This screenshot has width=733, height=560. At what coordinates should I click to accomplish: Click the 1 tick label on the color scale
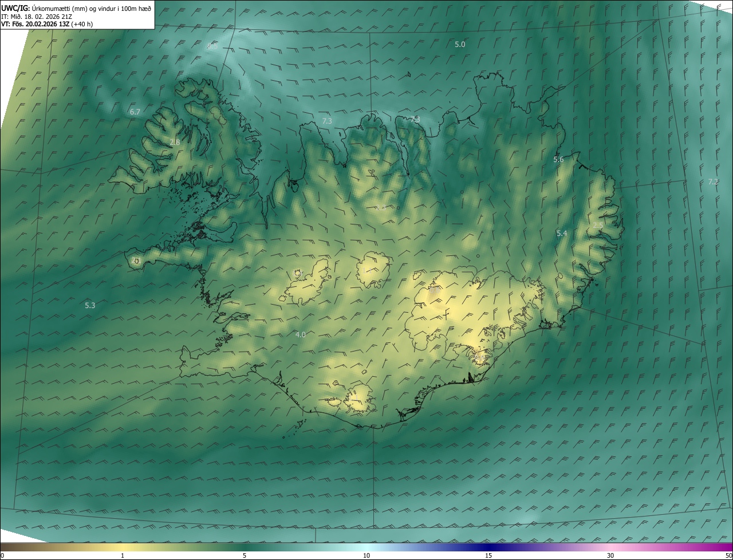pos(123,555)
